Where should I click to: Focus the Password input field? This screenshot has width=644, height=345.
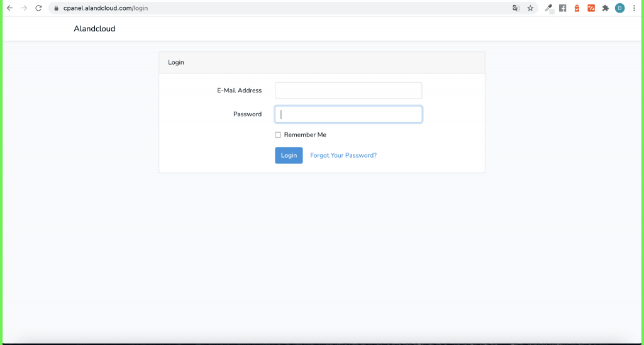coord(348,114)
